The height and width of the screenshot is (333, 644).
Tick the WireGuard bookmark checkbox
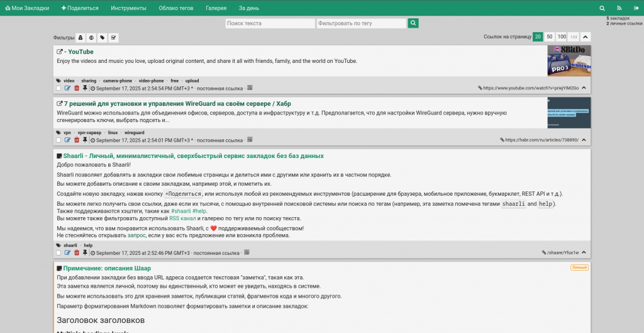[x=58, y=140]
